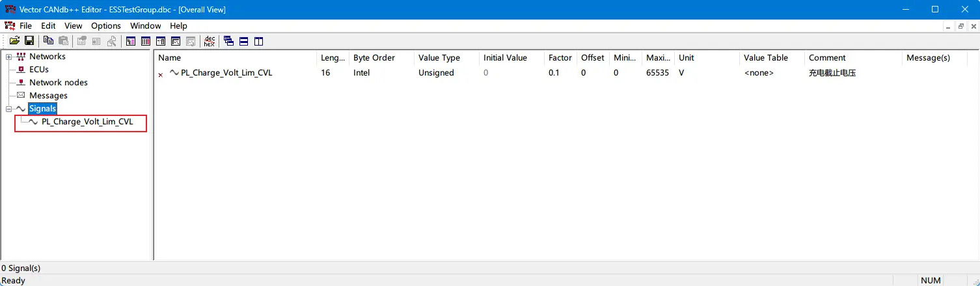Sort by the Byte Order column header
The width and height of the screenshot is (980, 286).
coord(374,58)
